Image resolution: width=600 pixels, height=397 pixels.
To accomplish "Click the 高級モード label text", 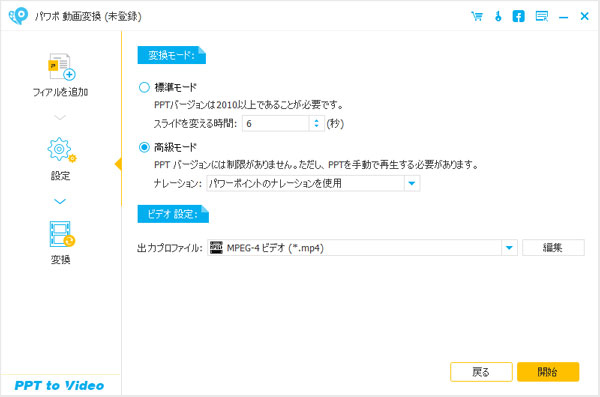I will pyautogui.click(x=175, y=147).
